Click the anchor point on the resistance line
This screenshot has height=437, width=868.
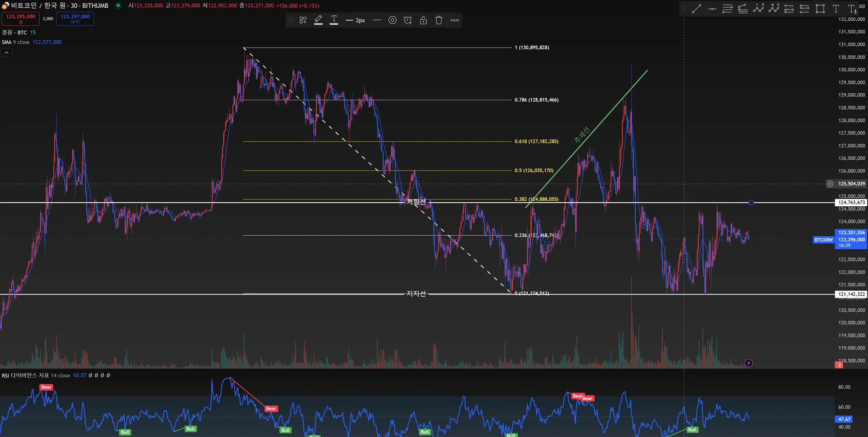pyautogui.click(x=751, y=203)
